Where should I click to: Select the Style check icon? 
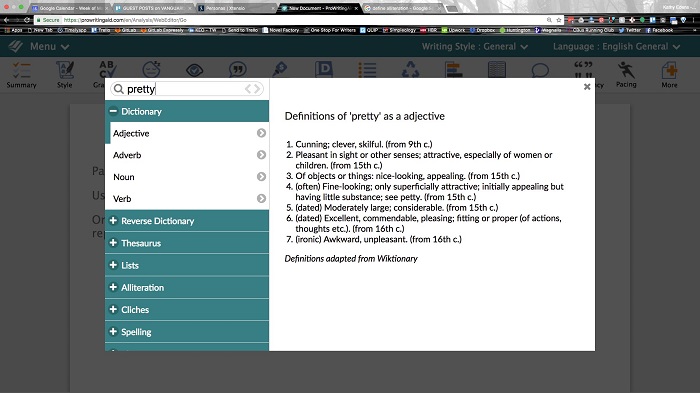(65, 75)
